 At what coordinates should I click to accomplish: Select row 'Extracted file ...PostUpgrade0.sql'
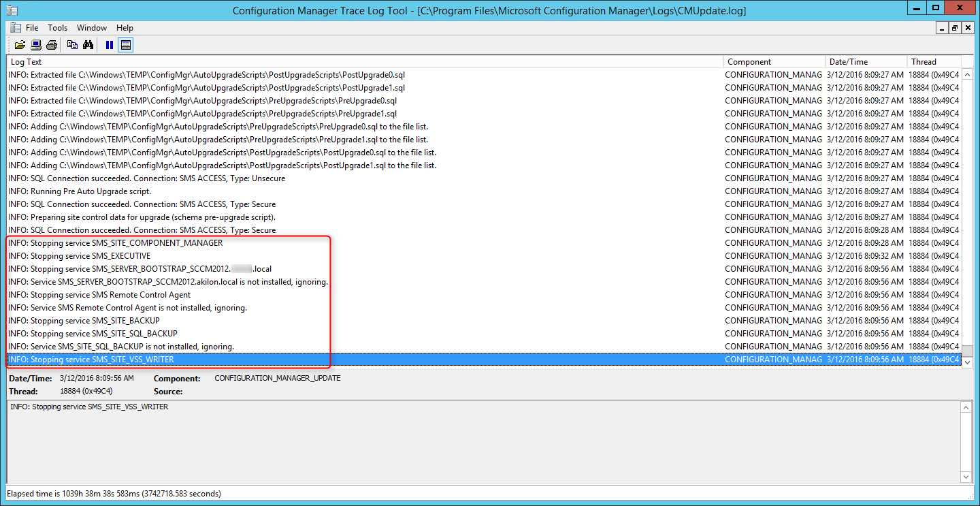pyautogui.click(x=484, y=75)
